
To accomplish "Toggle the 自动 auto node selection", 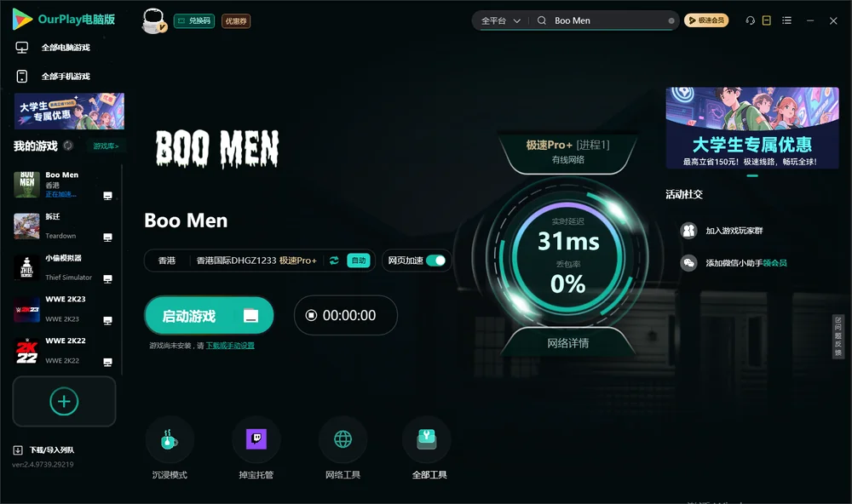I will [x=359, y=261].
